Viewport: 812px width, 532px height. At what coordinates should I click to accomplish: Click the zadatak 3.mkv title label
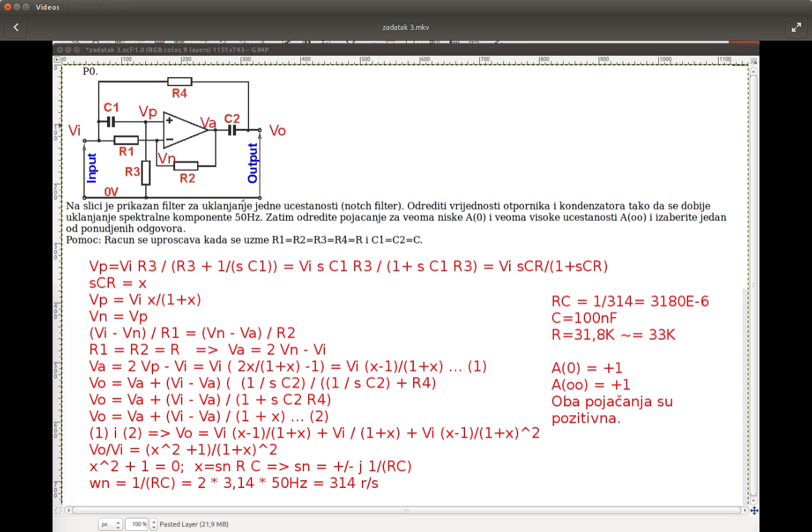coord(406,27)
